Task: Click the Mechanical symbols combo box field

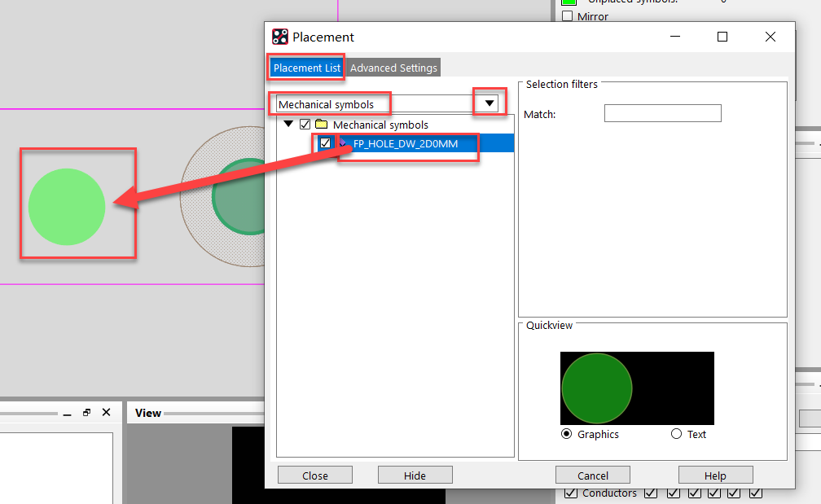Action: coord(375,104)
